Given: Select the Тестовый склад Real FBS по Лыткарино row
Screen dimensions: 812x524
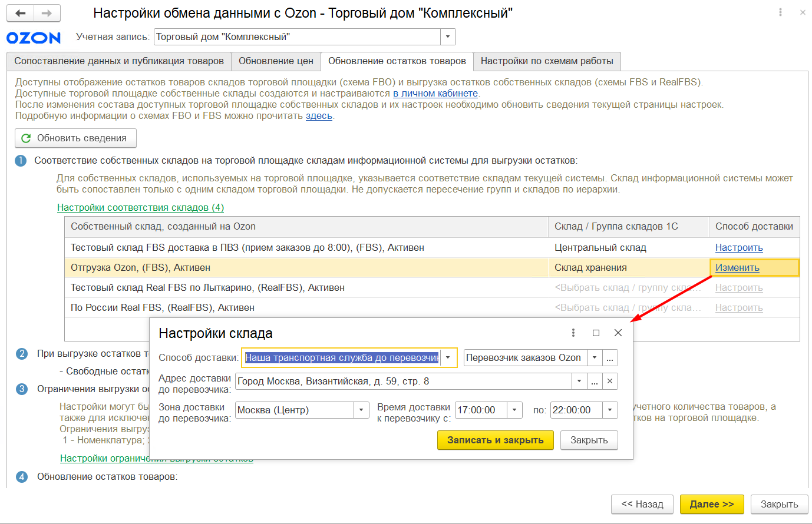Looking at the screenshot, I should coord(432,288).
